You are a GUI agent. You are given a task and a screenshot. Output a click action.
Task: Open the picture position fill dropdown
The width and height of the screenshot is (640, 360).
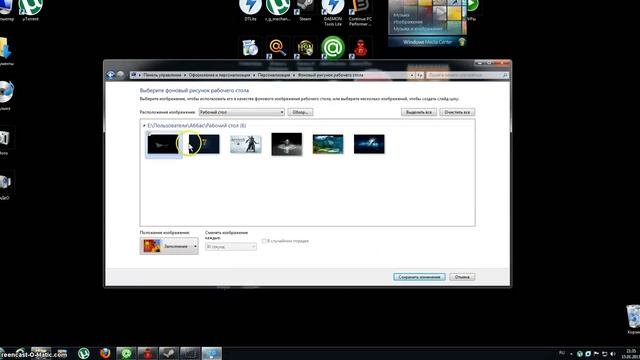tap(169, 246)
